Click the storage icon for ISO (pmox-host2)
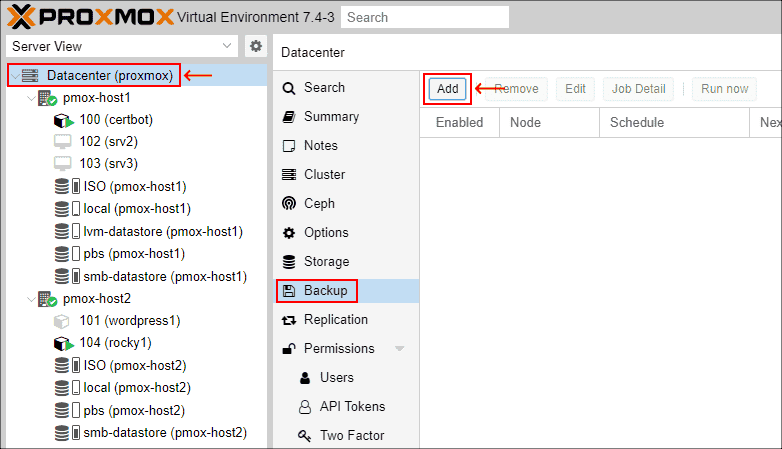 coord(67,365)
